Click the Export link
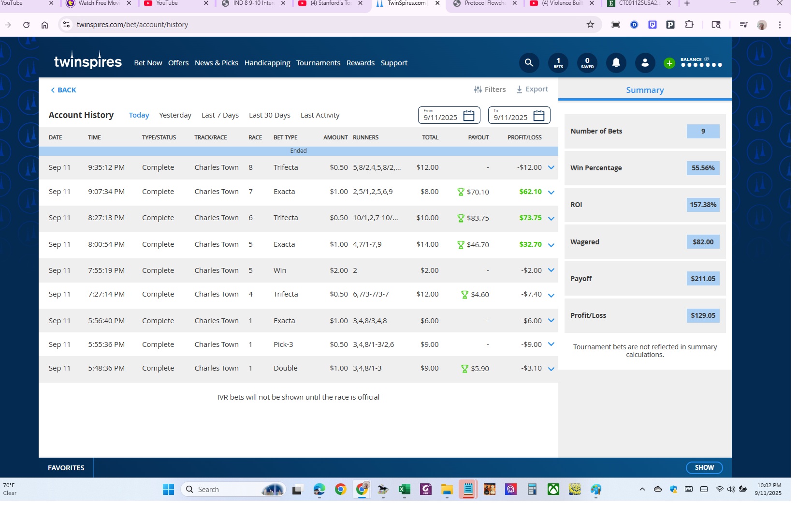This screenshot has width=812, height=508. pyautogui.click(x=532, y=90)
